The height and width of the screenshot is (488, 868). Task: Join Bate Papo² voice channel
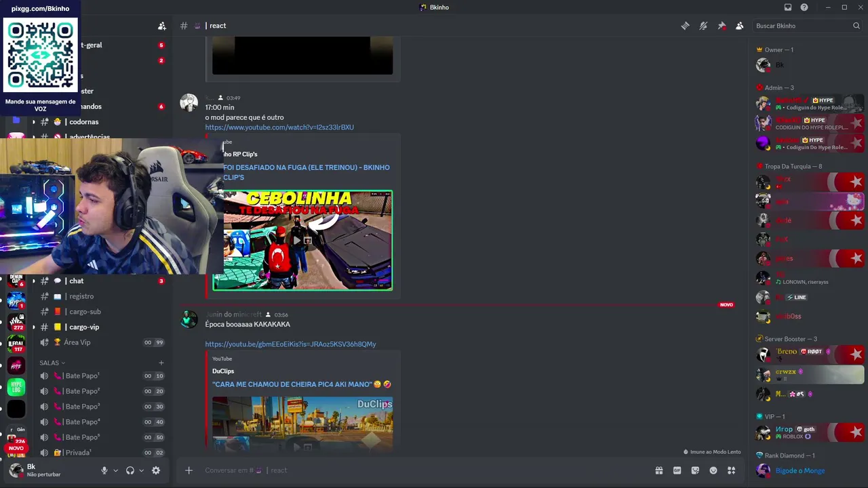click(102, 391)
